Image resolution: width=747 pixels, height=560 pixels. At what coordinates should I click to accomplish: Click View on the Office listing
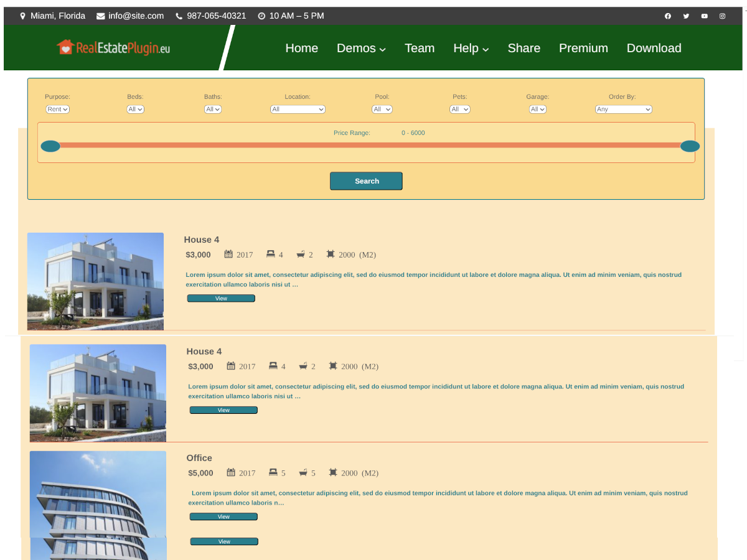coord(223,516)
